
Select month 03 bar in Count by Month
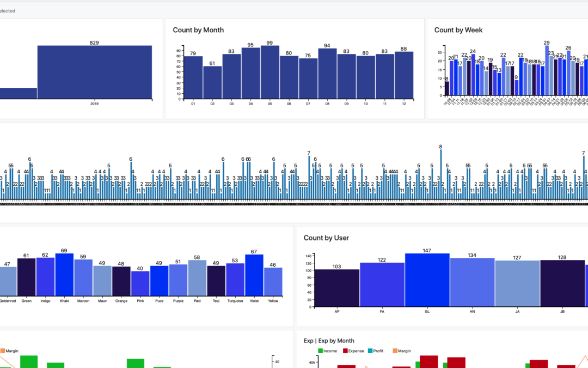pyautogui.click(x=231, y=77)
